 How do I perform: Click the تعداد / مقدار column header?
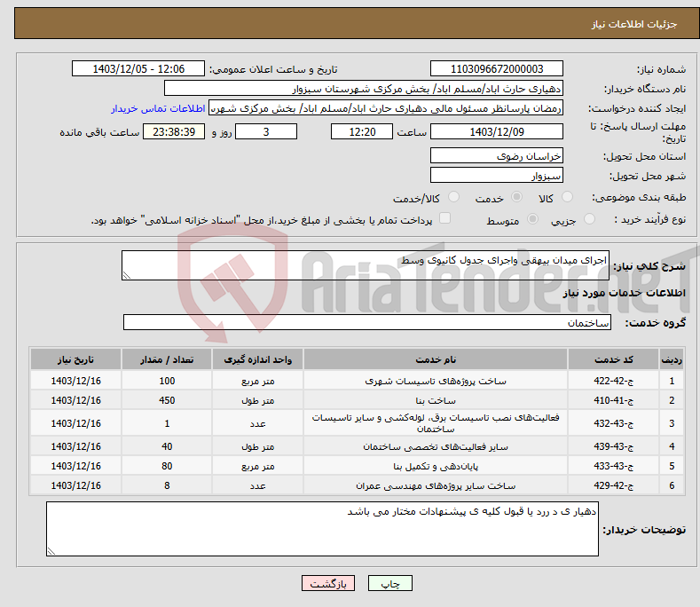[167, 359]
